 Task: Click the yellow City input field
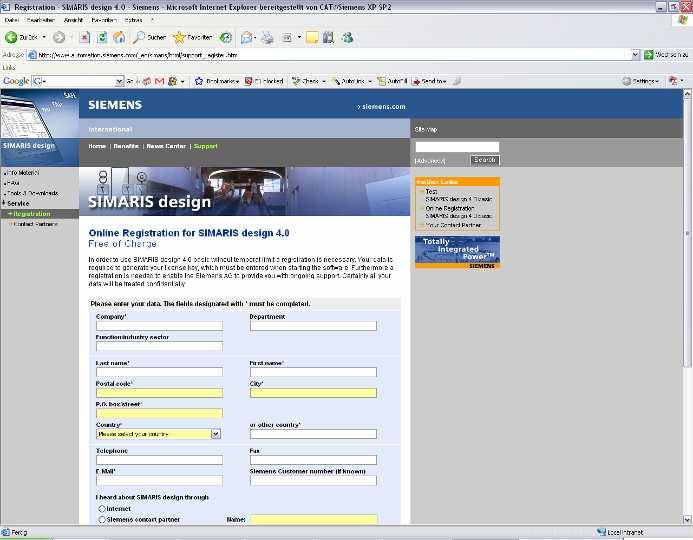click(313, 393)
